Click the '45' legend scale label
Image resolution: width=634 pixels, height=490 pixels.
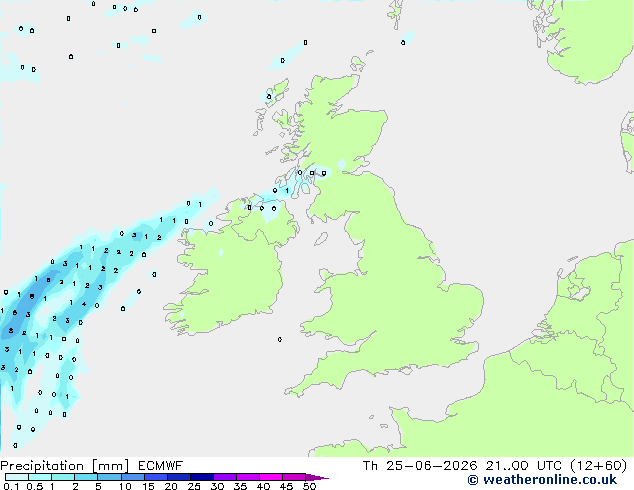click(x=286, y=486)
